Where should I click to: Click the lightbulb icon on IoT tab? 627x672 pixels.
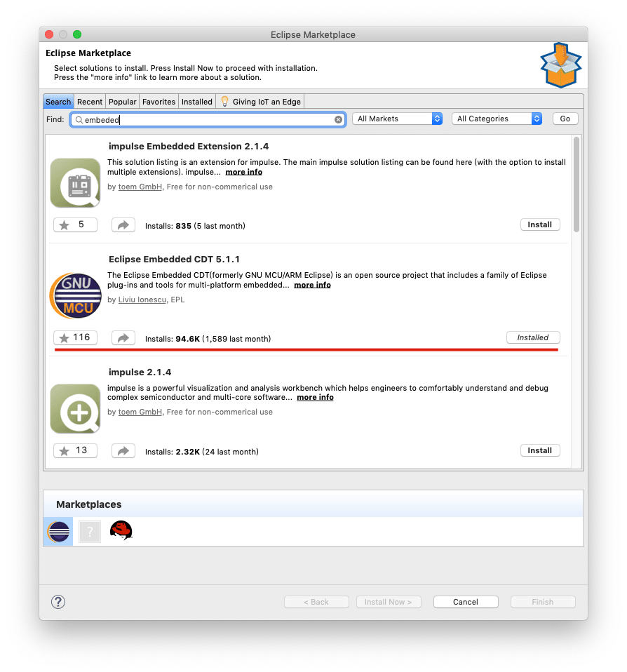coord(224,101)
